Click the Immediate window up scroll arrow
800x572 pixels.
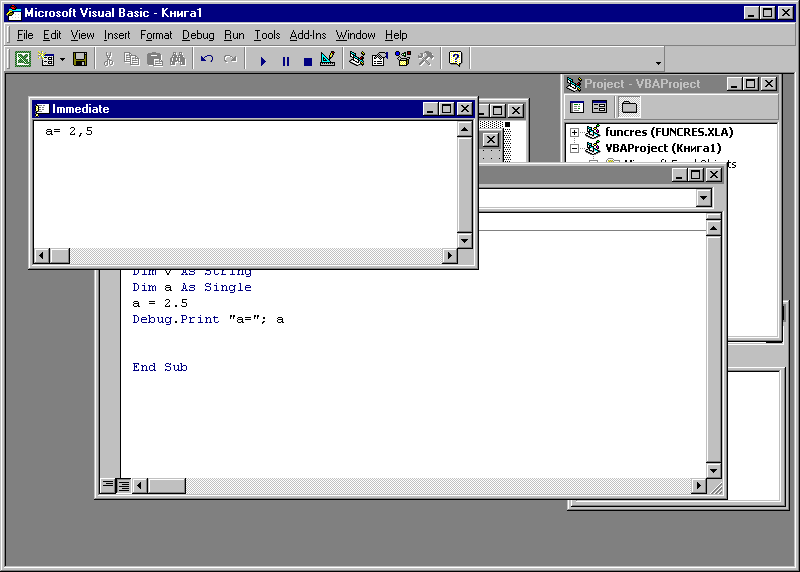click(464, 130)
